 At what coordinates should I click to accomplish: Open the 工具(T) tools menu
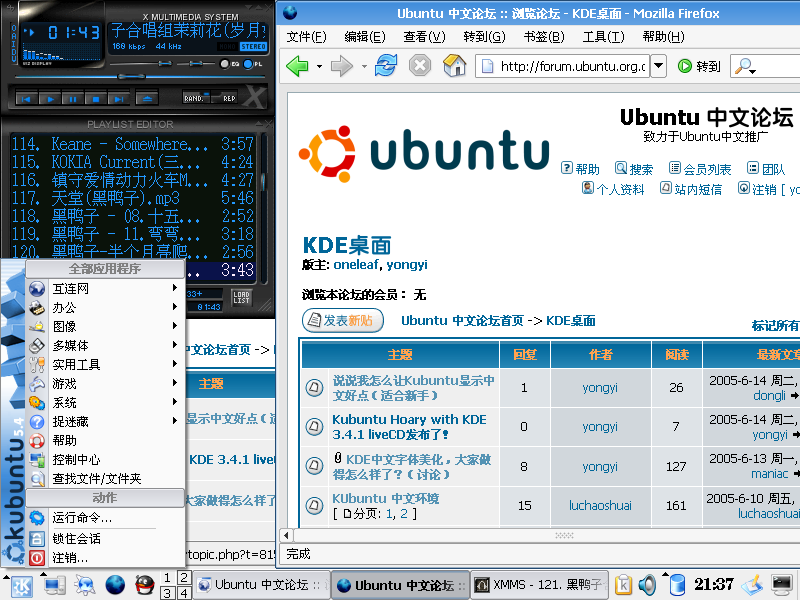pos(604,37)
